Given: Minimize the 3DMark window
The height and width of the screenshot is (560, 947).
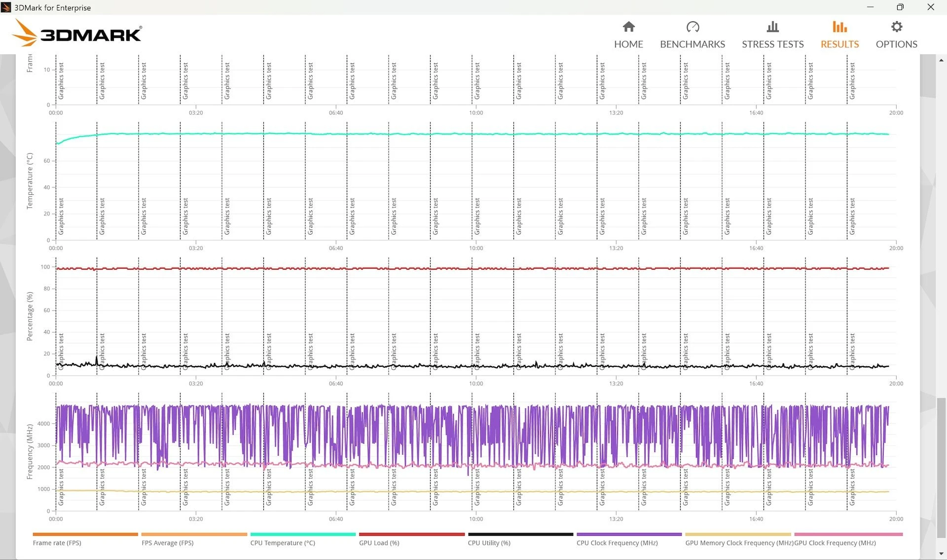Looking at the screenshot, I should [x=871, y=7].
